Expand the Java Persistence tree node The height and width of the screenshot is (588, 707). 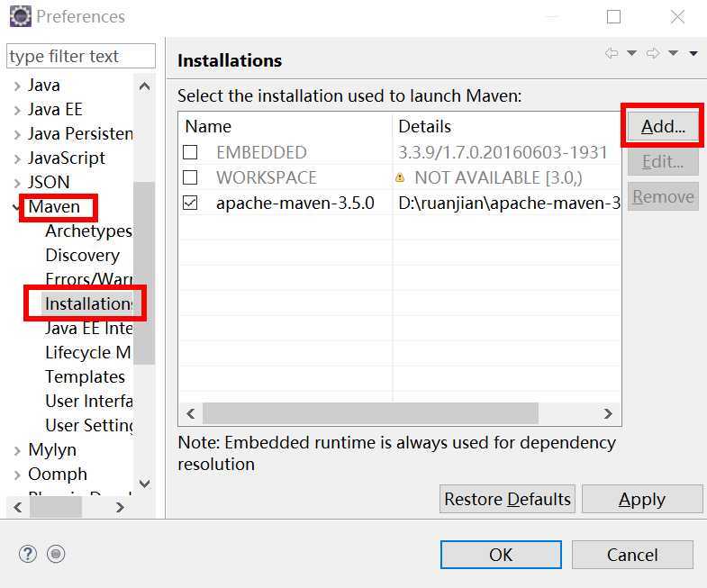coord(17,134)
